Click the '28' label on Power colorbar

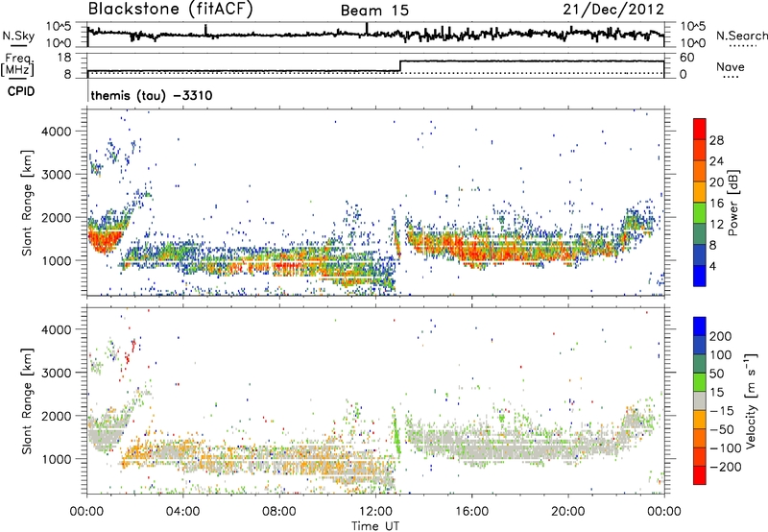716,140
